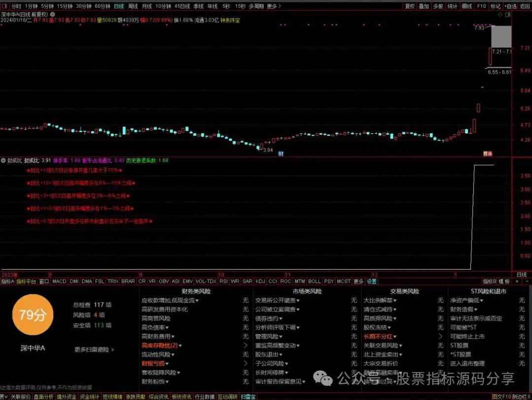Viewport: 532px width, 400px height.
Task: Expand 长期不分红 risk dropdown
Action: coord(380,336)
